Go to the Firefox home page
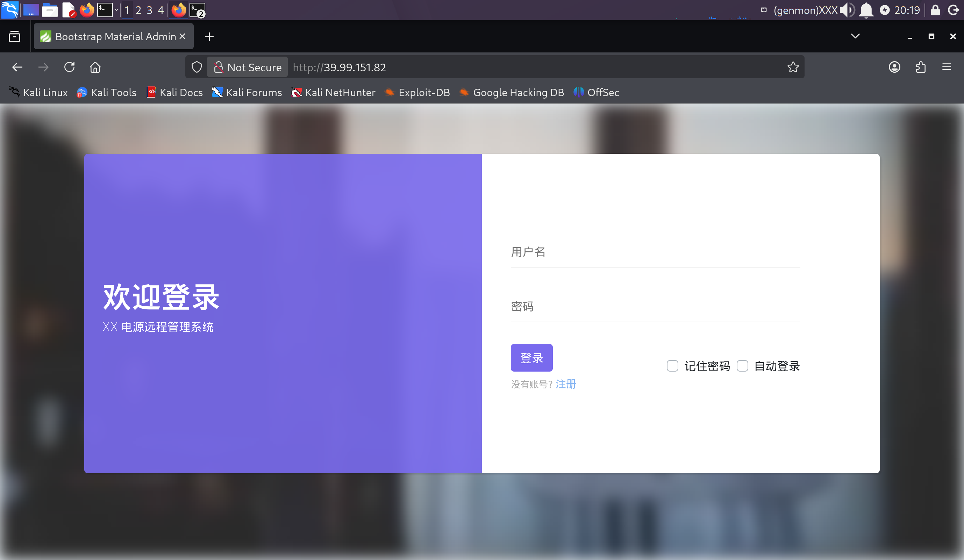This screenshot has width=964, height=560. pos(95,67)
